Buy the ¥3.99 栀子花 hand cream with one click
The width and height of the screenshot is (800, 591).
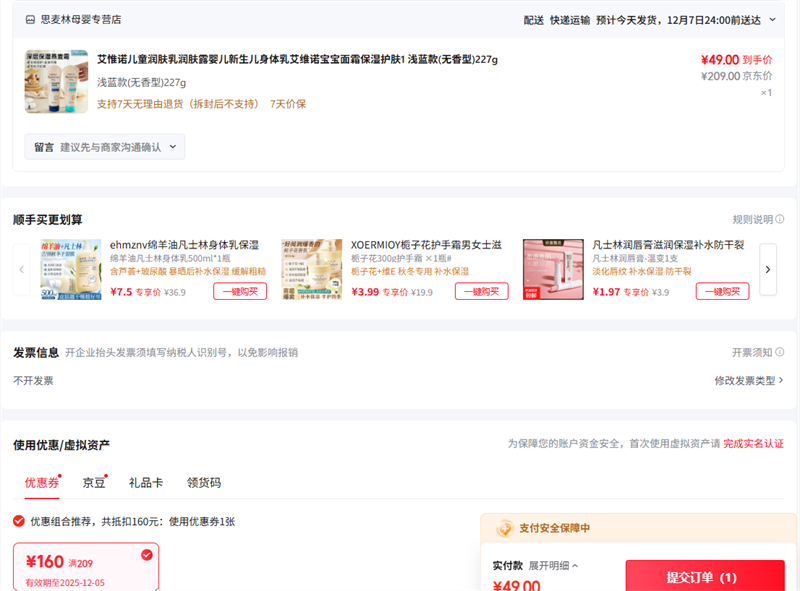[481, 291]
